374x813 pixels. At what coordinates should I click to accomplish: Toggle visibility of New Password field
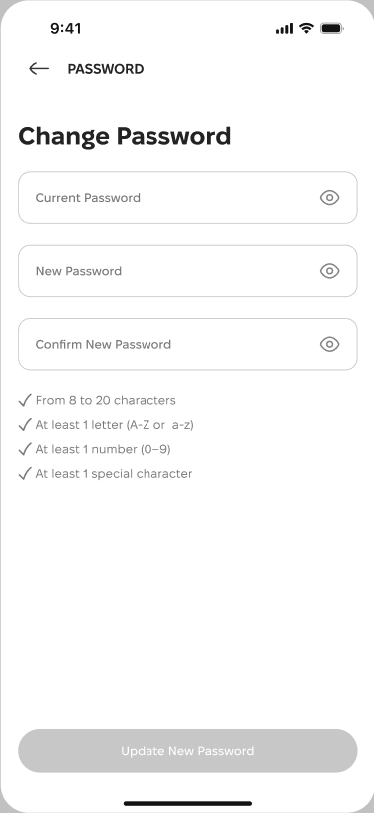329,271
